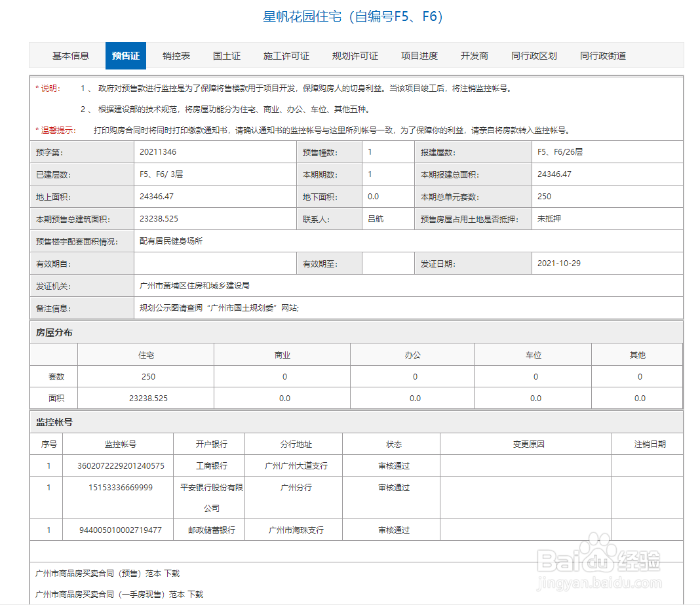The width and height of the screenshot is (700, 607).
Task: Click the 温馨提示 red label
Action: [56, 130]
